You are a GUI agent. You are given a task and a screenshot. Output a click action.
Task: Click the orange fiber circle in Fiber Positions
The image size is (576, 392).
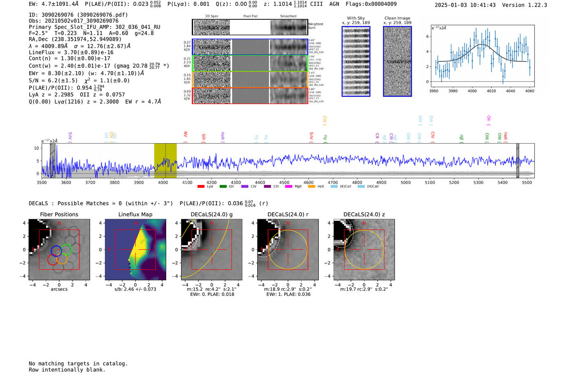click(x=62, y=259)
